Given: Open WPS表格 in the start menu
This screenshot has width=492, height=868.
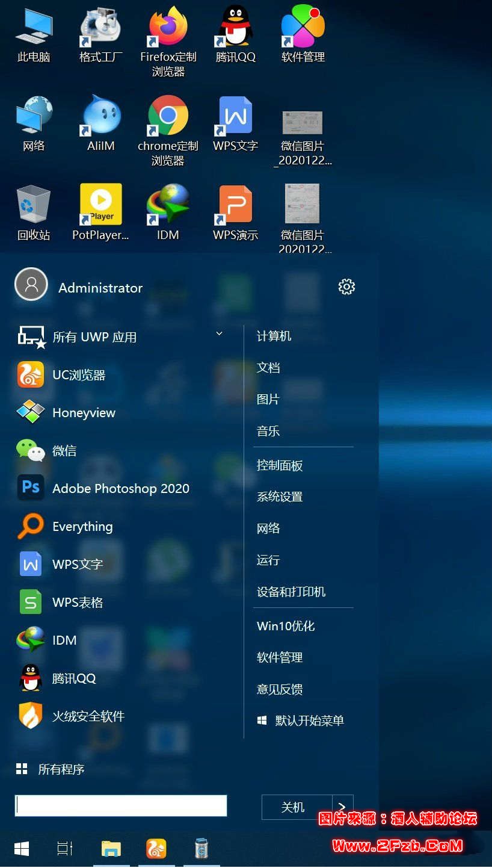Looking at the screenshot, I should pos(78,602).
